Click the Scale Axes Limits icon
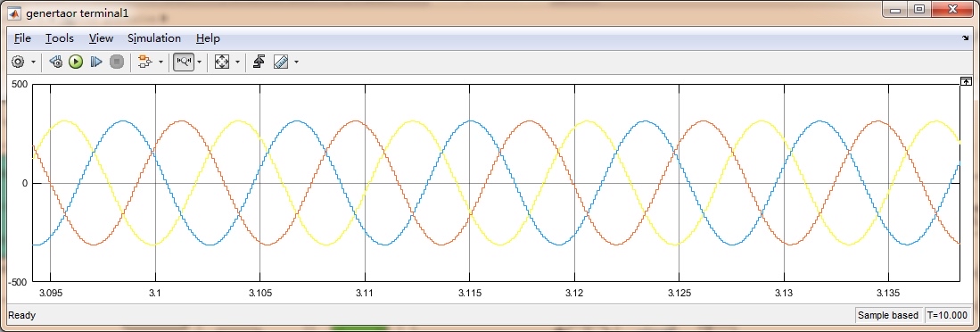 click(222, 62)
